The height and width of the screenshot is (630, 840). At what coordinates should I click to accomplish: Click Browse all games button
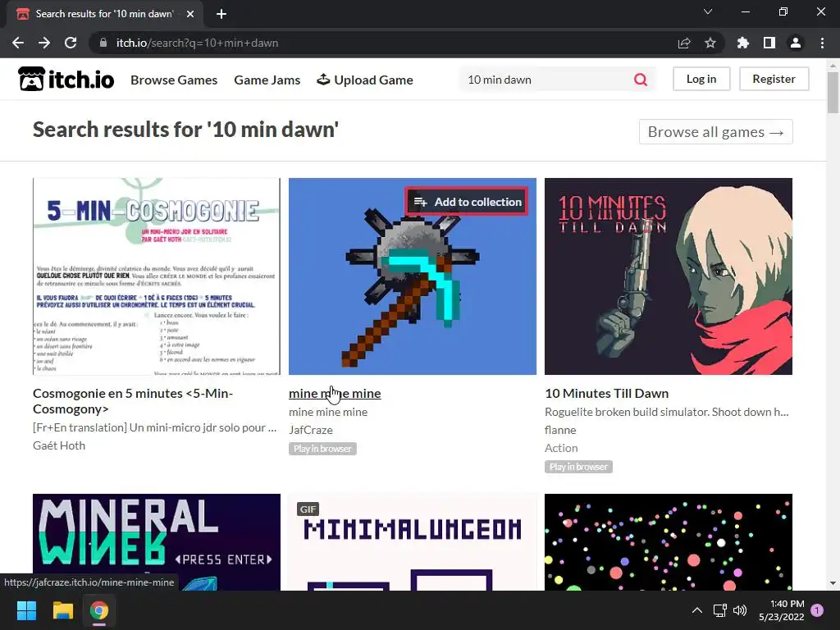tap(715, 132)
